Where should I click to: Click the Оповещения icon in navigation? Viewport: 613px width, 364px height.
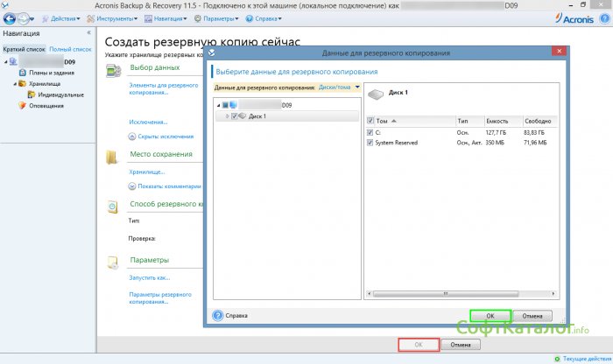point(24,106)
